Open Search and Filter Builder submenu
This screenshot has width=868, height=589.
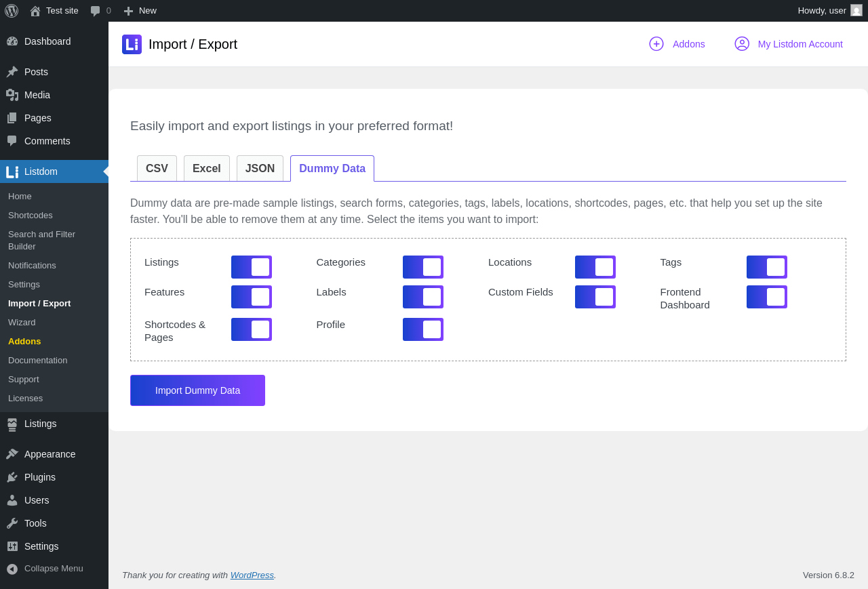point(54,240)
